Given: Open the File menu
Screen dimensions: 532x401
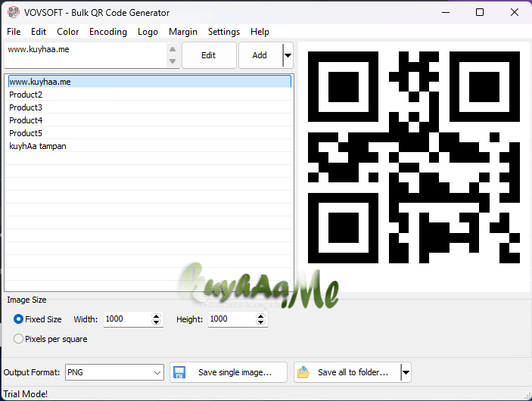Looking at the screenshot, I should pyautogui.click(x=14, y=32).
